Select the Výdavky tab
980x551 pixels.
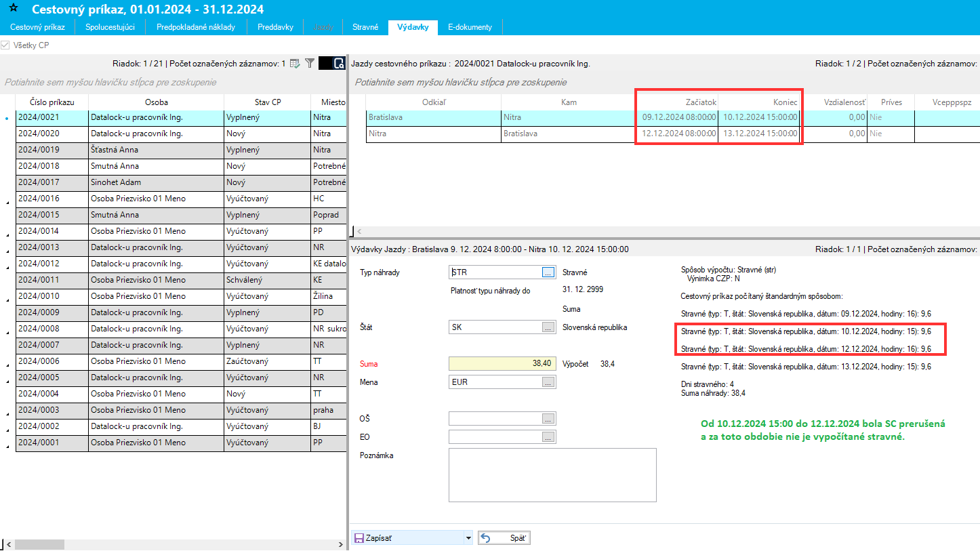413,27
